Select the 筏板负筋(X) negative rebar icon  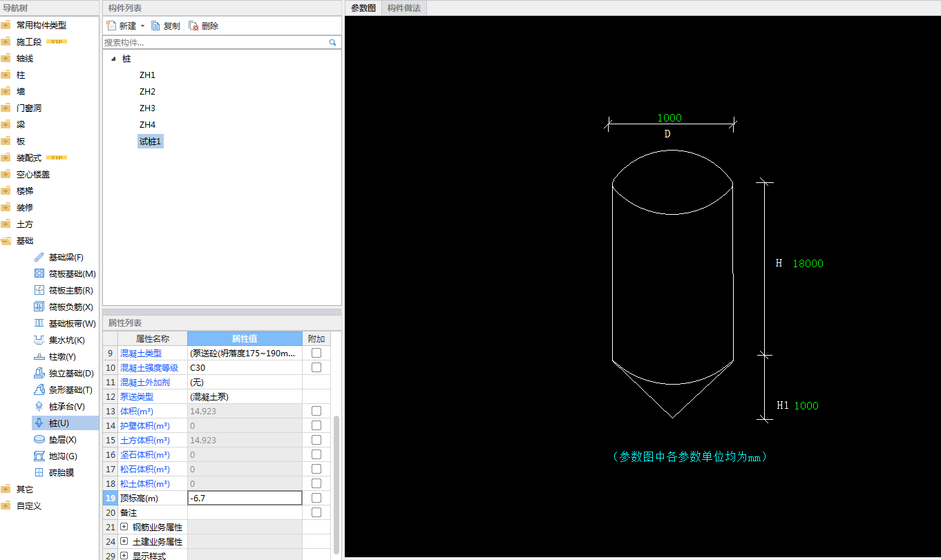pos(39,307)
